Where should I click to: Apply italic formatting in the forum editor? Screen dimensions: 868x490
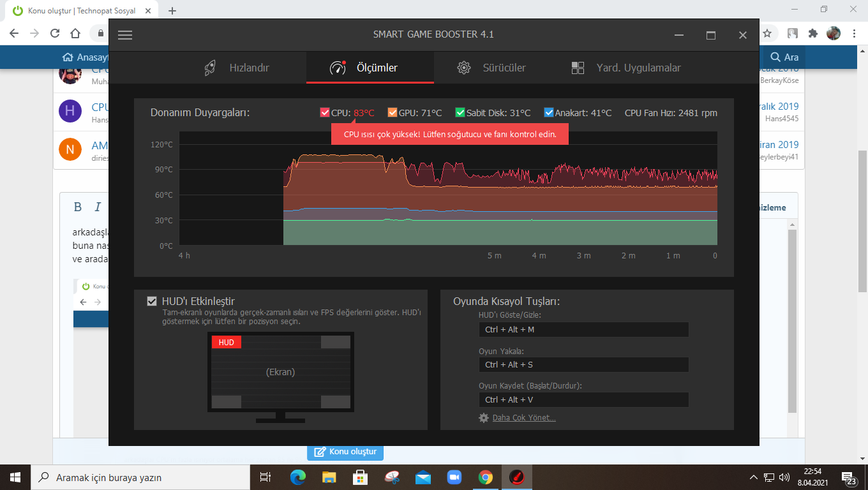point(98,207)
